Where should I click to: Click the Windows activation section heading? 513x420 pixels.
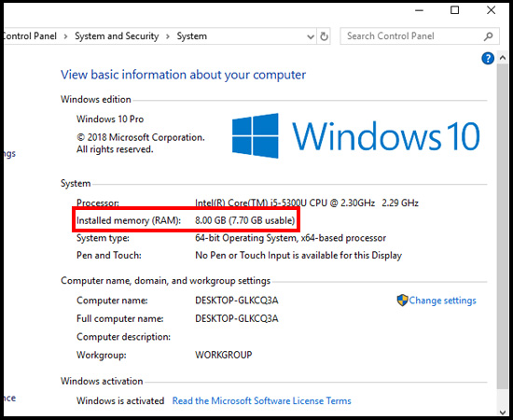(102, 381)
